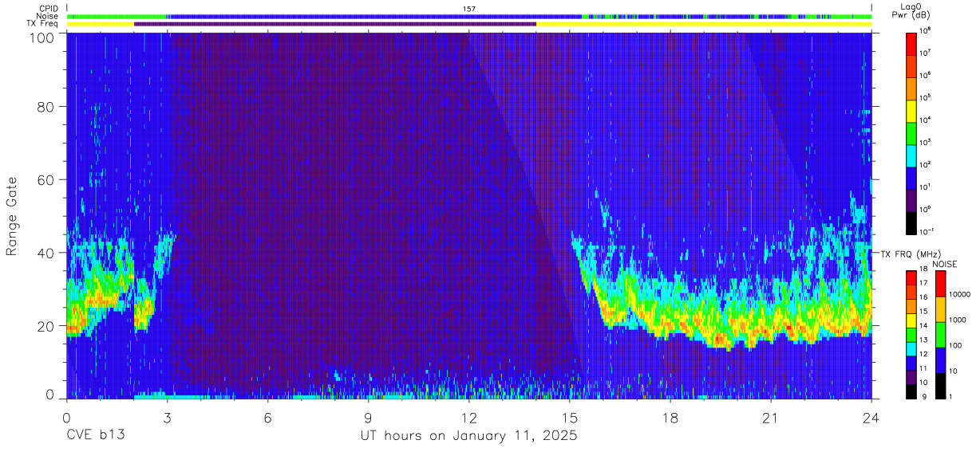
Task: Click the 21 hour mark on the UT axis
Action: pyautogui.click(x=771, y=418)
